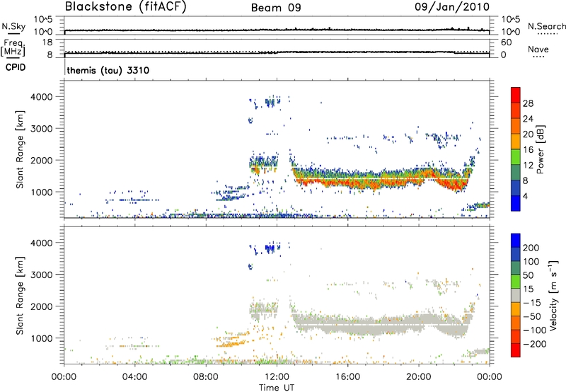The height and width of the screenshot is (392, 566).
Task: Click the '-200' tick on the Velocity colorbar
Action: (x=535, y=344)
